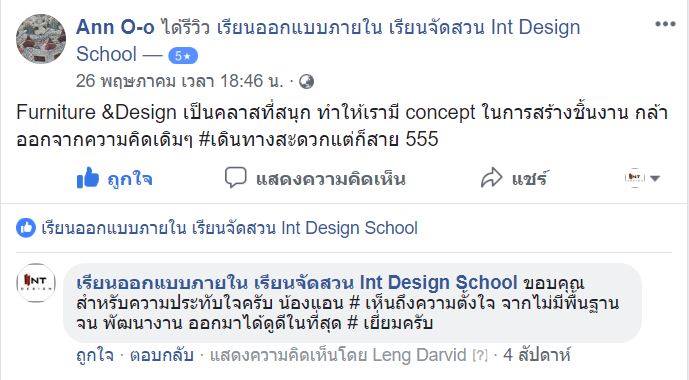Click the post timestamp 26 พฤษภาคม

click(x=179, y=81)
